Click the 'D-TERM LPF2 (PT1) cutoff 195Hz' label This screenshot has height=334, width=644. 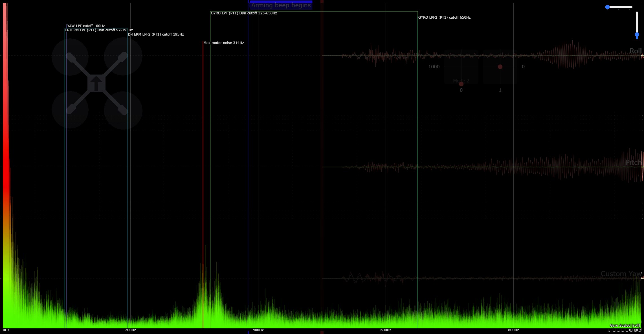coord(156,34)
